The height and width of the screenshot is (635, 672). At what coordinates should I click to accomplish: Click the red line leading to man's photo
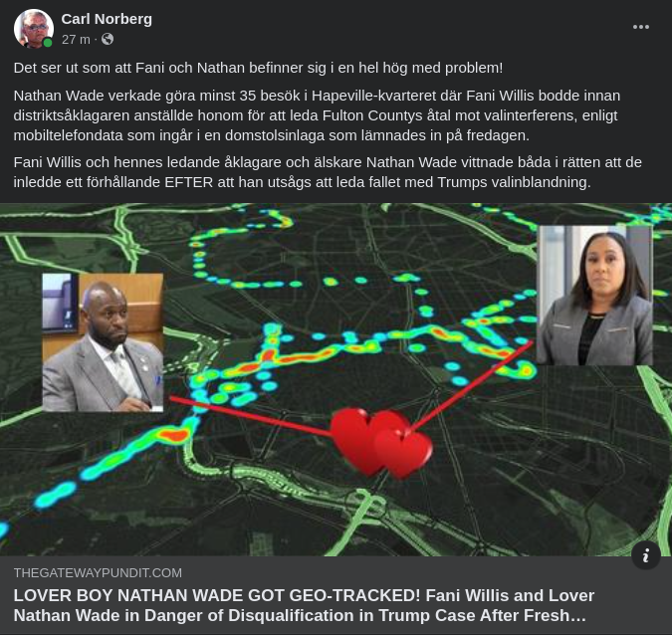click(251, 416)
